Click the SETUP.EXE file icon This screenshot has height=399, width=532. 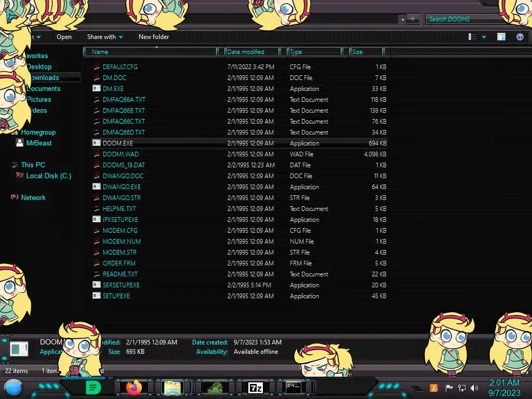pyautogui.click(x=97, y=296)
